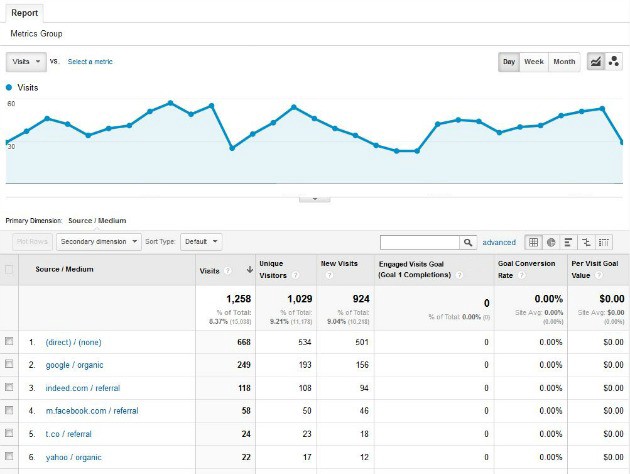The width and height of the screenshot is (630, 474).
Task: Select the comparison view icon
Action: click(586, 242)
